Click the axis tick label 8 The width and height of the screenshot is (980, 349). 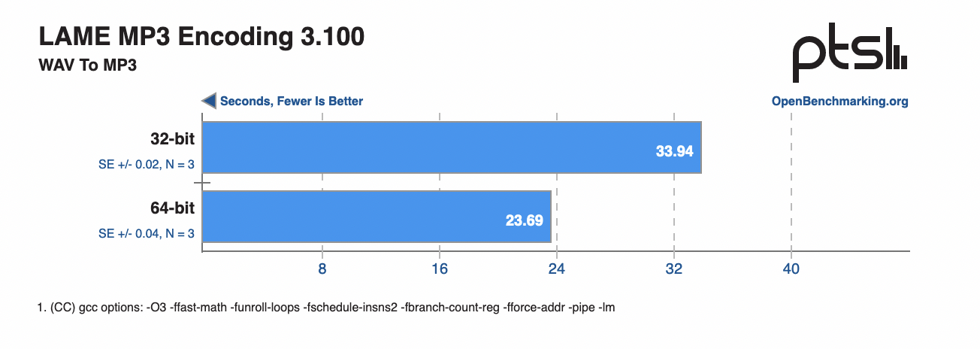322,269
